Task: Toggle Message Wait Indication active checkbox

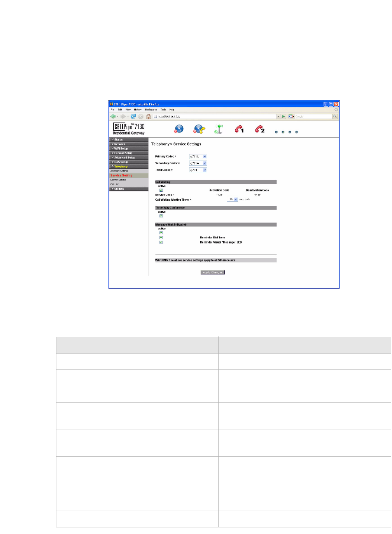Action: point(161,233)
